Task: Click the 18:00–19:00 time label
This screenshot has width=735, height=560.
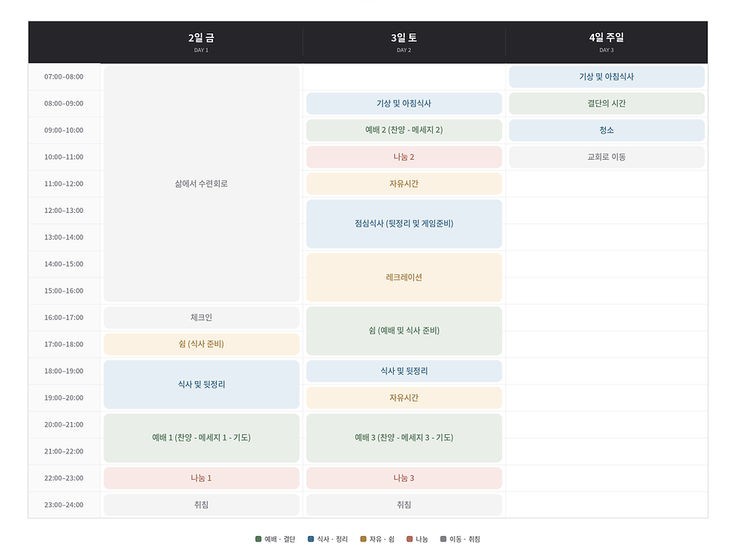Action: 64,371
